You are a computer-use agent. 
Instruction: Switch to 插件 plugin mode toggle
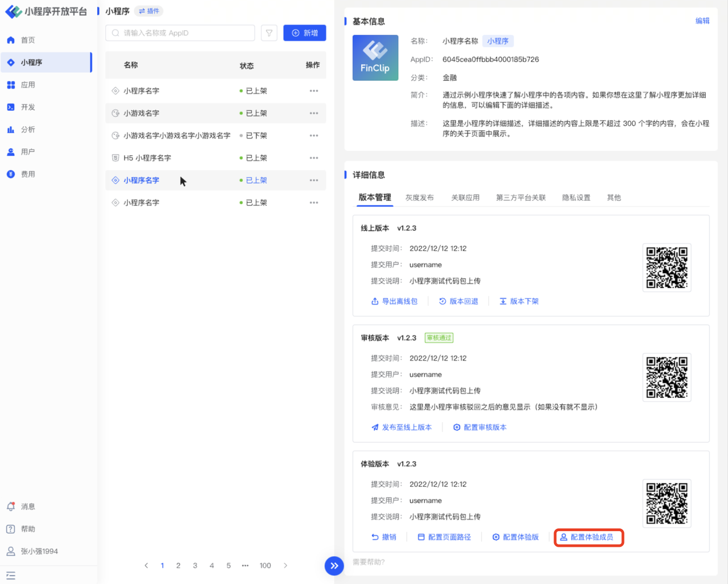149,11
